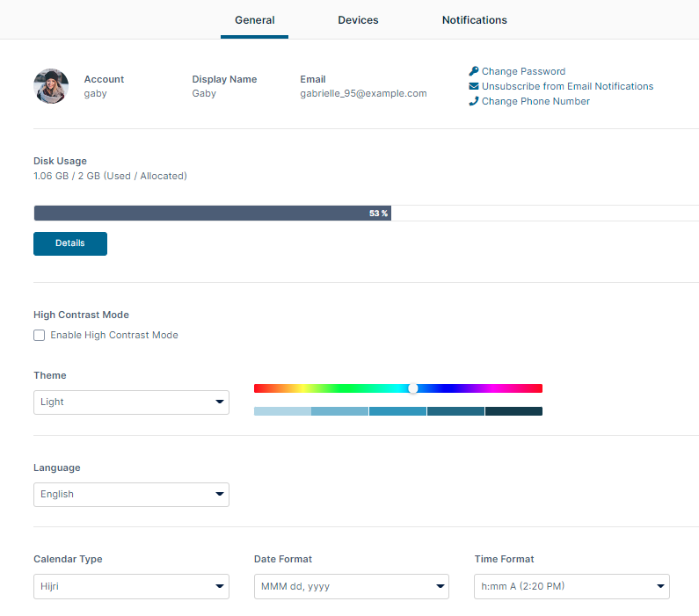Image resolution: width=699 pixels, height=616 pixels.
Task: Click the Change Phone Number link
Action: (x=535, y=101)
